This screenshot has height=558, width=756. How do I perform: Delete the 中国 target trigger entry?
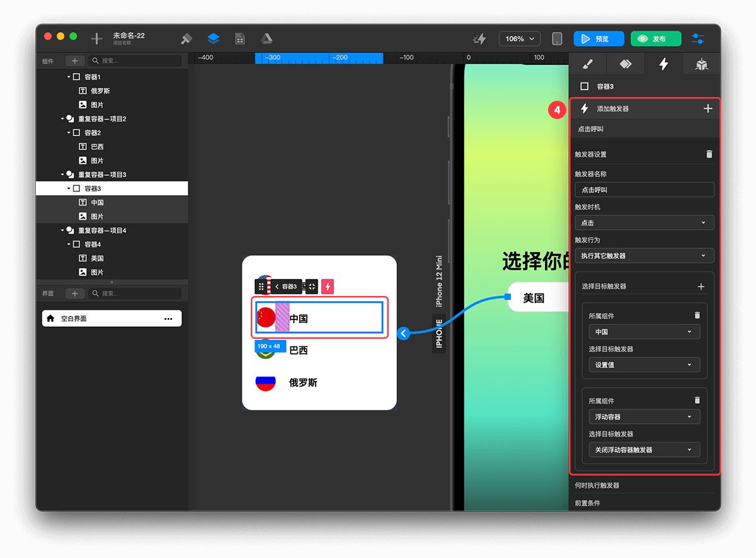697,316
